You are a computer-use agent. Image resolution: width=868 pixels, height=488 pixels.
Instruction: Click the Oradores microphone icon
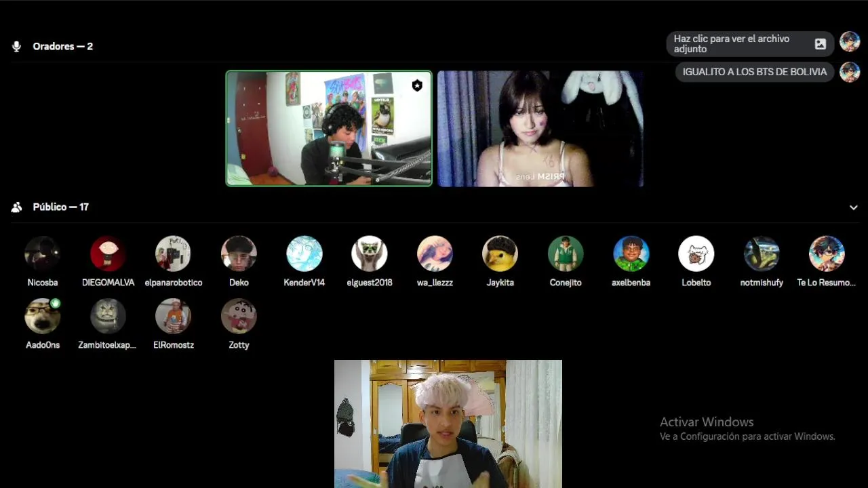(16, 47)
